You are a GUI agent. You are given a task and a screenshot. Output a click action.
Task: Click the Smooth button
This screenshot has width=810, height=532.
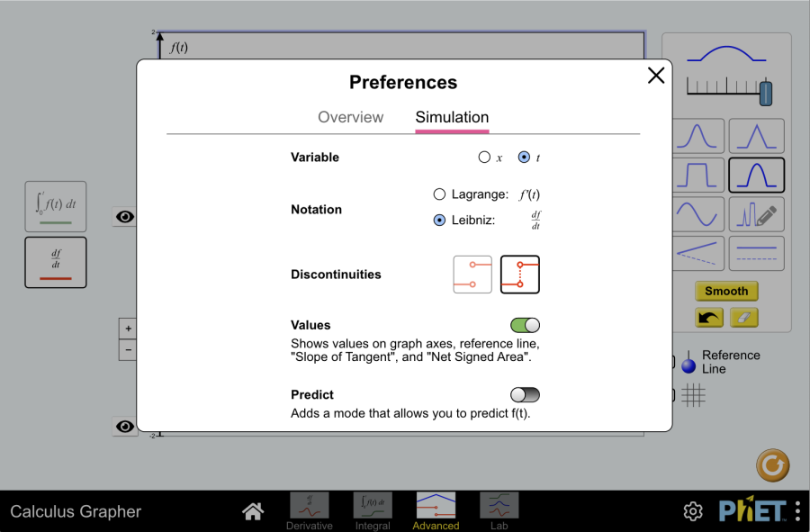726,291
